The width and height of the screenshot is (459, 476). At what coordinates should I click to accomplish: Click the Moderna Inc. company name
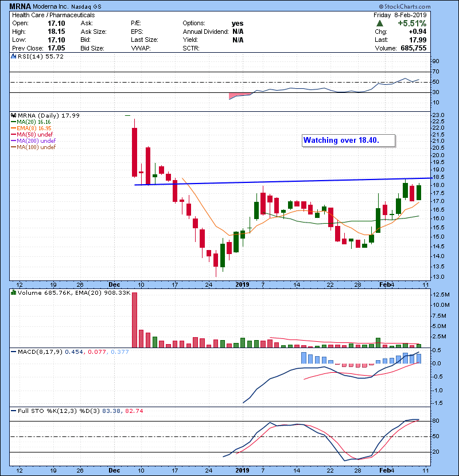(x=50, y=7)
